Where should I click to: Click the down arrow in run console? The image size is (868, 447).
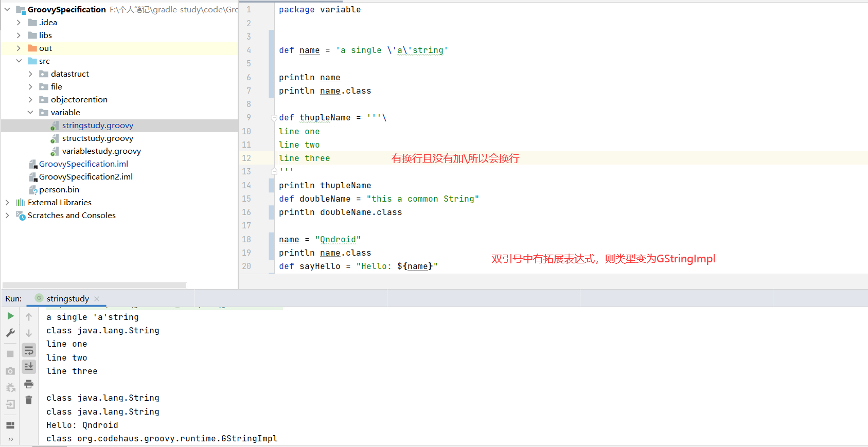click(29, 333)
